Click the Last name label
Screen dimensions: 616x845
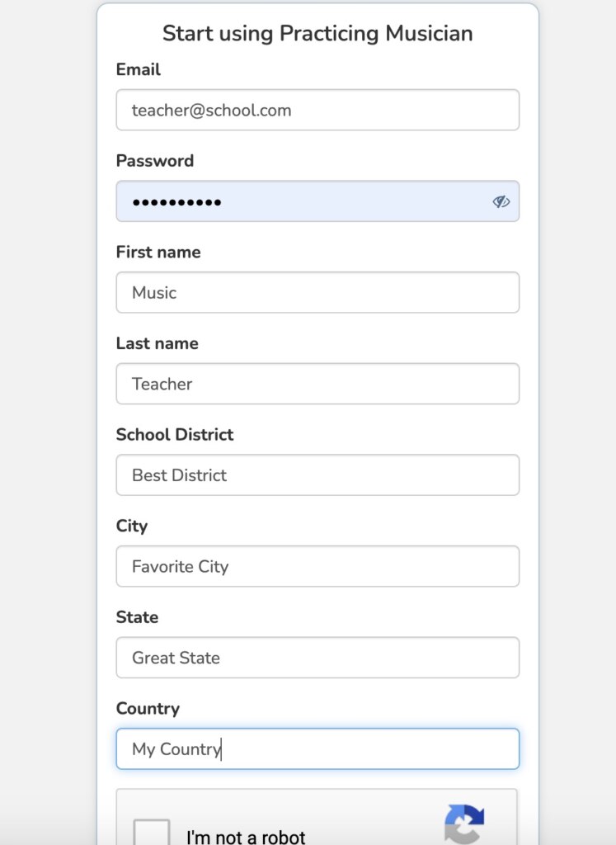pyautogui.click(x=158, y=343)
